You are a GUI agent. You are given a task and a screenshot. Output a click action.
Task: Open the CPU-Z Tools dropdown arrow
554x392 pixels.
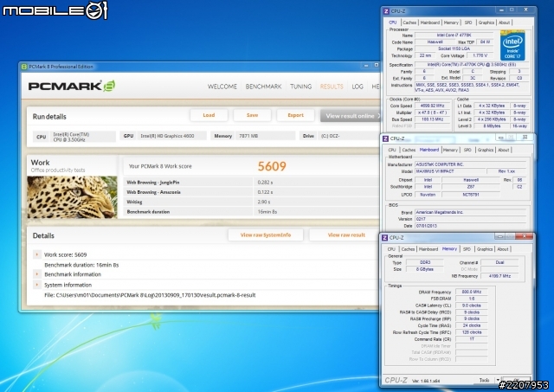(x=498, y=380)
